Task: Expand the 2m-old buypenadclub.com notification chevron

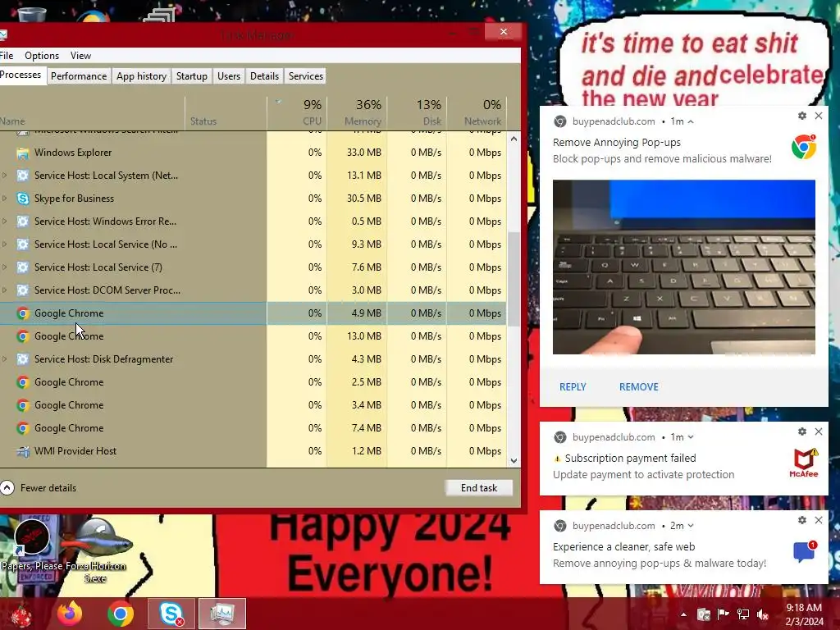Action: (691, 526)
